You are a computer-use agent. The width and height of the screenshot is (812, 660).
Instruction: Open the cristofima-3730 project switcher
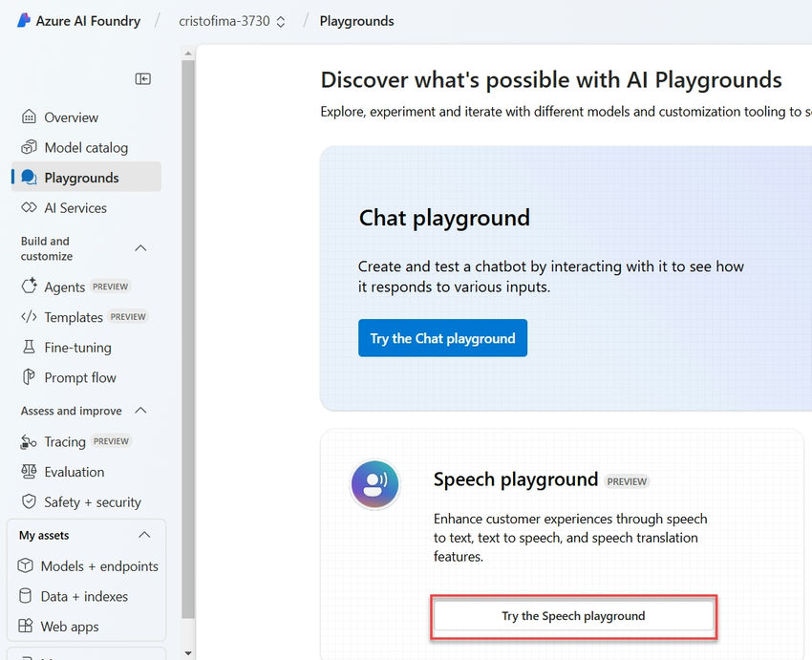coord(229,20)
